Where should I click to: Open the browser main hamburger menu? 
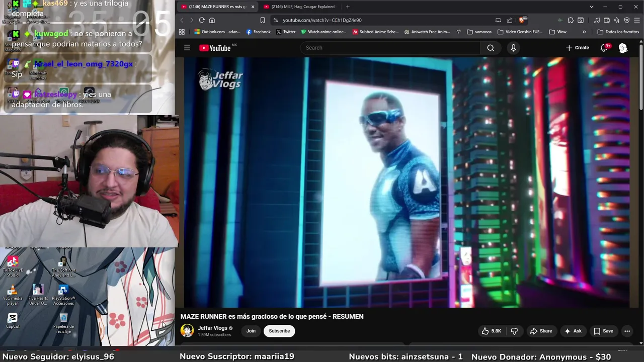(x=636, y=20)
